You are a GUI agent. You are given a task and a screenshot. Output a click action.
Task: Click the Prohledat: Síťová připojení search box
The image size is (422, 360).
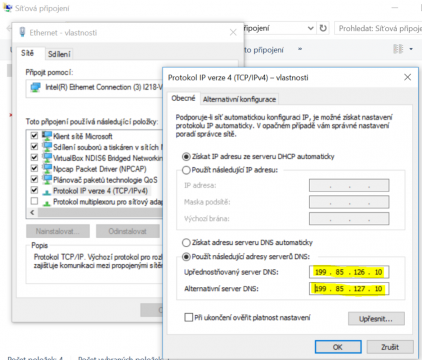click(x=378, y=28)
